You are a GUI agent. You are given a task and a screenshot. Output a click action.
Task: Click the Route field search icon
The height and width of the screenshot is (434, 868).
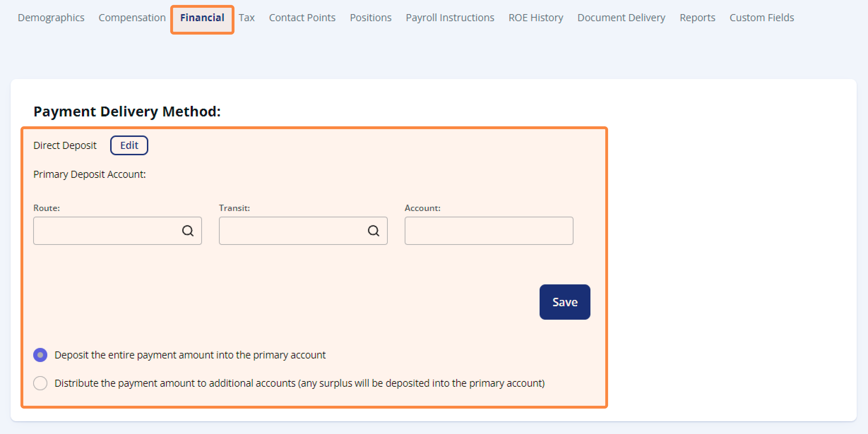[x=188, y=231]
